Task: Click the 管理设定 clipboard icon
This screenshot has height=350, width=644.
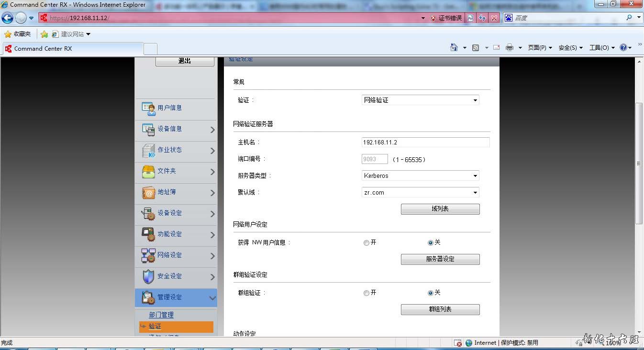Action: coord(148,297)
